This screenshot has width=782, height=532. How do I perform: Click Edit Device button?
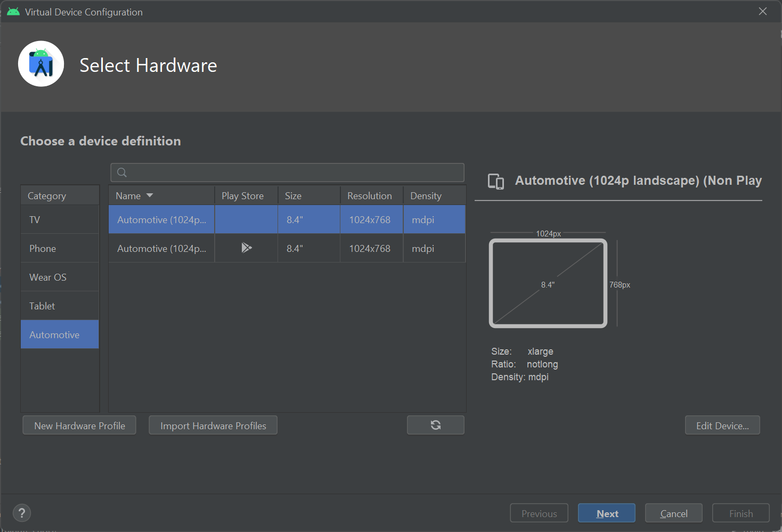click(x=722, y=425)
